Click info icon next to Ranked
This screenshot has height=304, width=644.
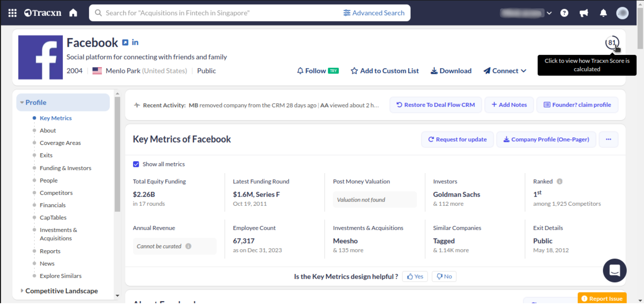click(x=559, y=182)
